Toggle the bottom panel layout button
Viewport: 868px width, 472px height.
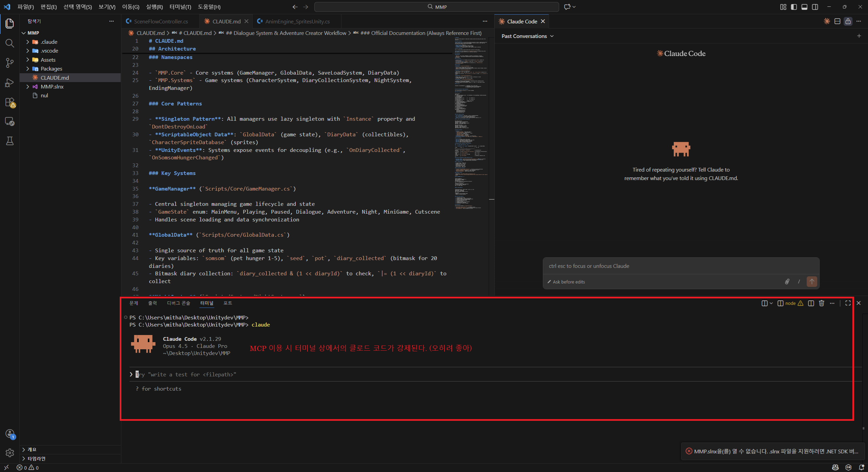(x=804, y=7)
